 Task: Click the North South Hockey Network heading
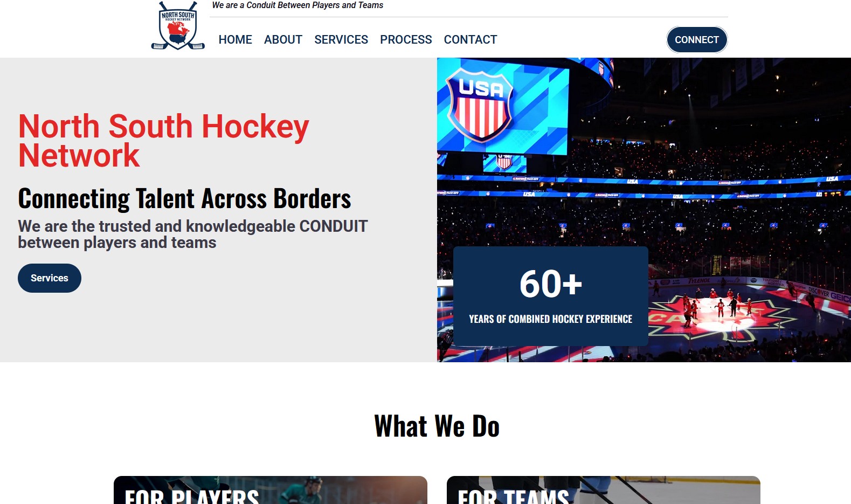[x=163, y=141]
